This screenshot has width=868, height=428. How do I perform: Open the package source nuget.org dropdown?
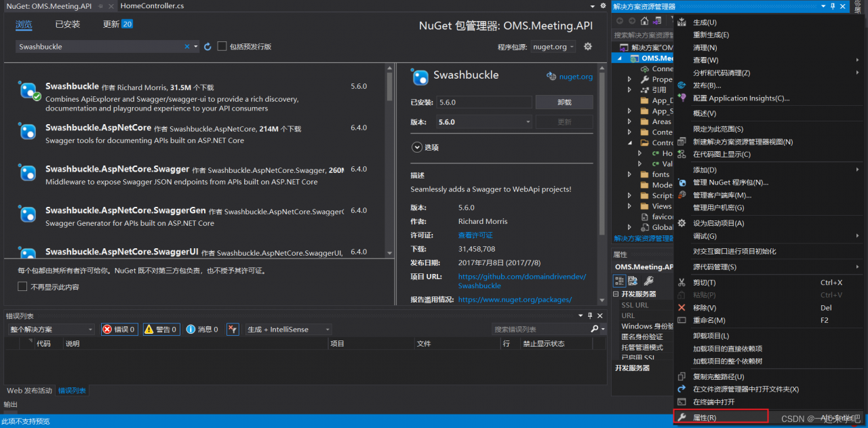[553, 47]
